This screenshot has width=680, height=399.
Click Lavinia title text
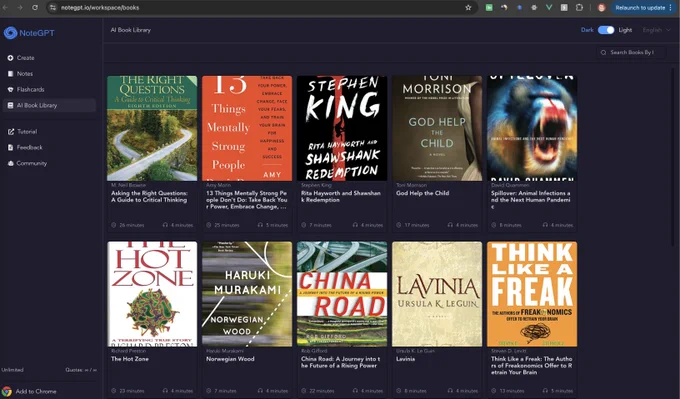point(405,359)
